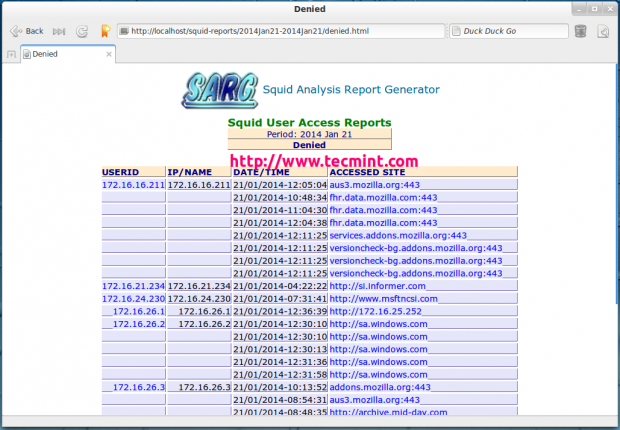Click the USERID column header
Image resolution: width=620 pixels, height=430 pixels.
(x=133, y=172)
